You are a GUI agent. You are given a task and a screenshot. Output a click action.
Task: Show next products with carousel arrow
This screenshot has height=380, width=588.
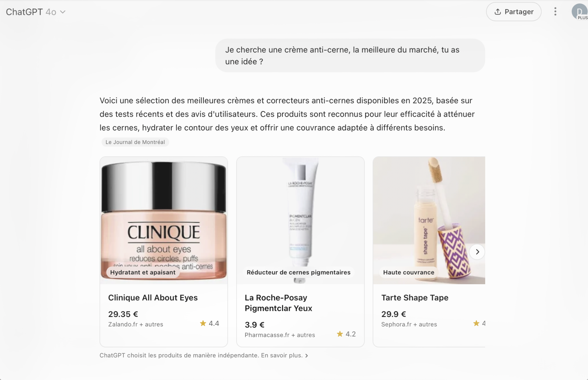click(x=477, y=252)
